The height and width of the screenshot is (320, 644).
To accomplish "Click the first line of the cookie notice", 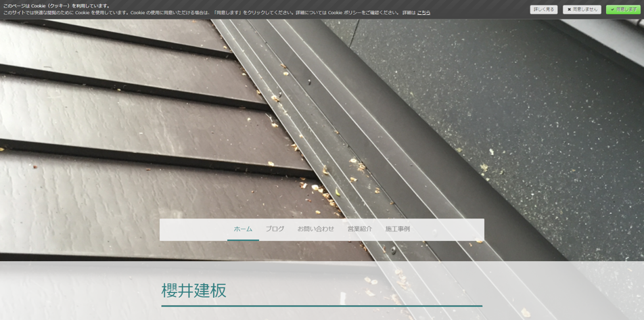I will [x=57, y=5].
